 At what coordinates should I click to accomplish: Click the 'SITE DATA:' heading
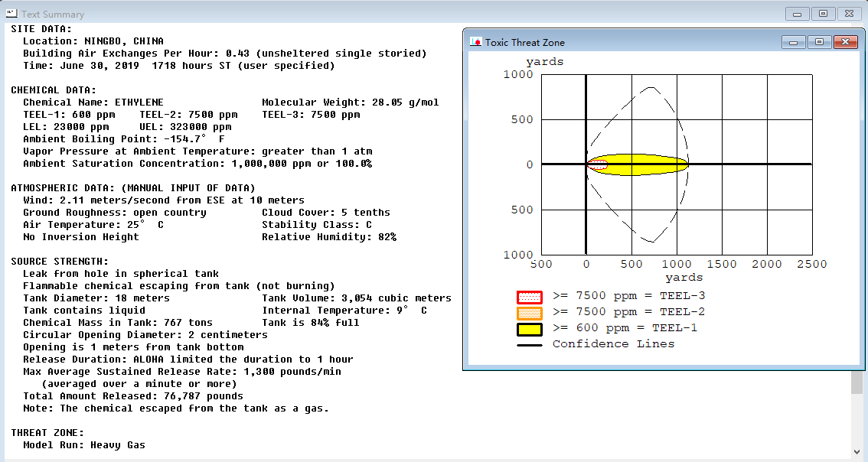pos(41,29)
